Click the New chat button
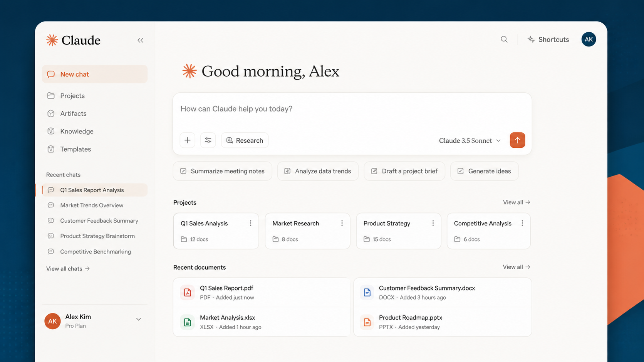The height and width of the screenshot is (362, 644). click(94, 74)
